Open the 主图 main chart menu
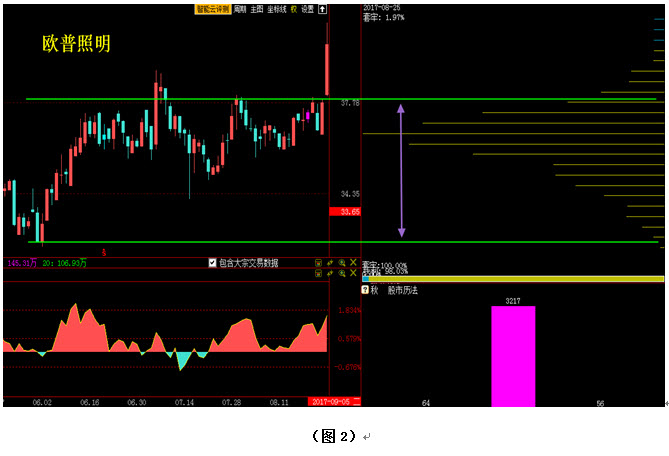Screen dimensions: 669x456 coord(257,8)
